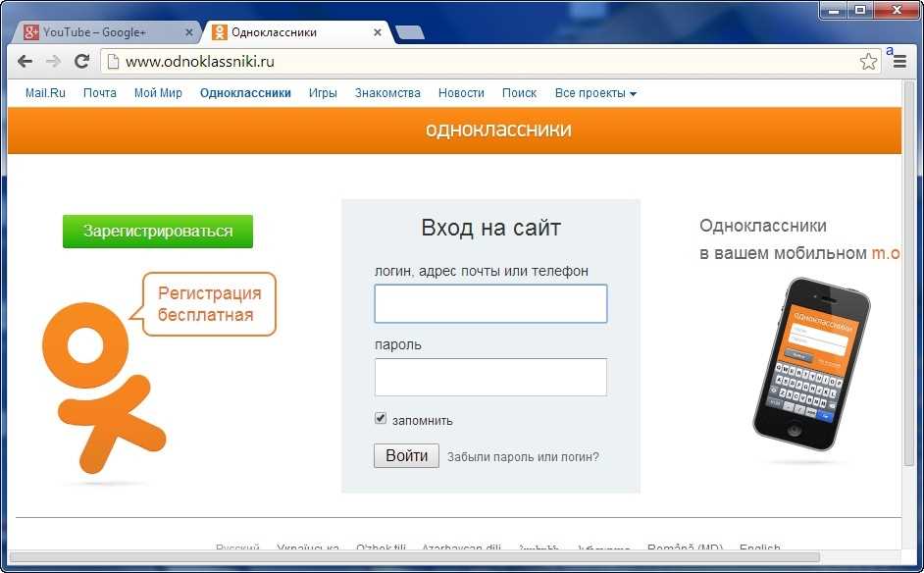Viewport: 924px width, 573px height.
Task: Open a new browser tab
Action: [409, 30]
